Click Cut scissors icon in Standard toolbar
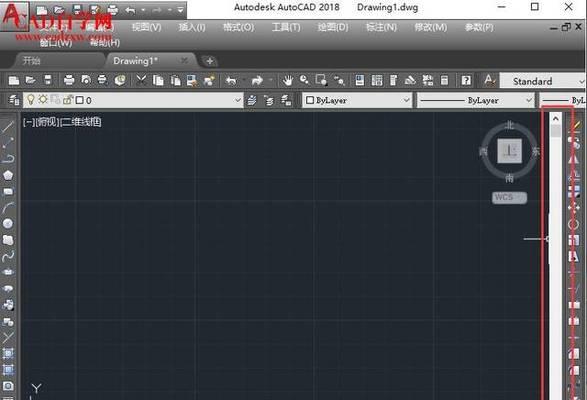 141,80
